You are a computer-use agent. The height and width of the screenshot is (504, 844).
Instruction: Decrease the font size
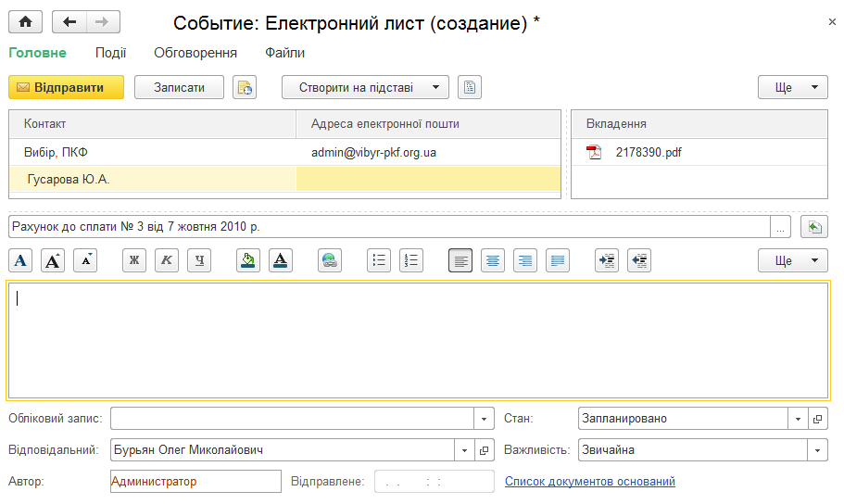85,260
